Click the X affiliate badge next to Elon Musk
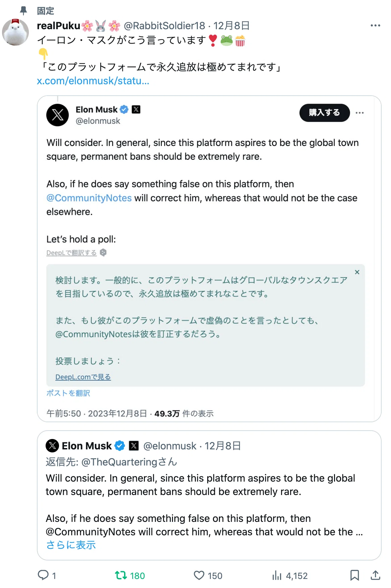The height and width of the screenshot is (588, 391). point(136,109)
